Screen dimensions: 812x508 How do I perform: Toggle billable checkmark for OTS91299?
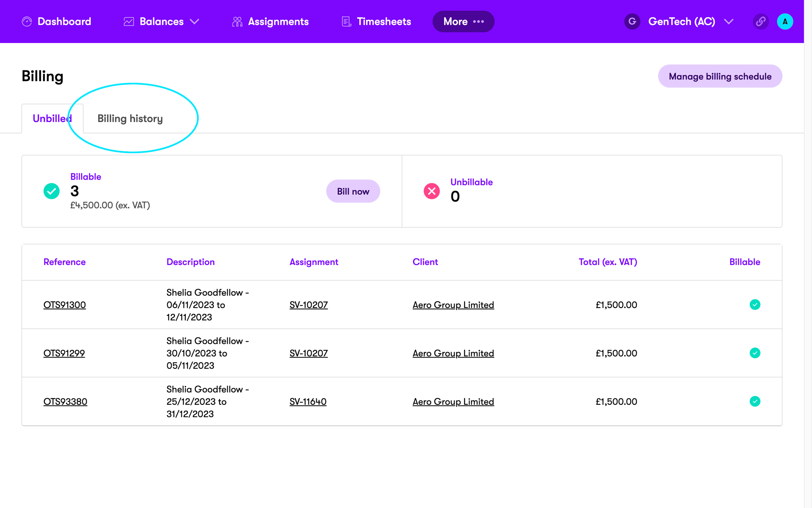click(755, 353)
